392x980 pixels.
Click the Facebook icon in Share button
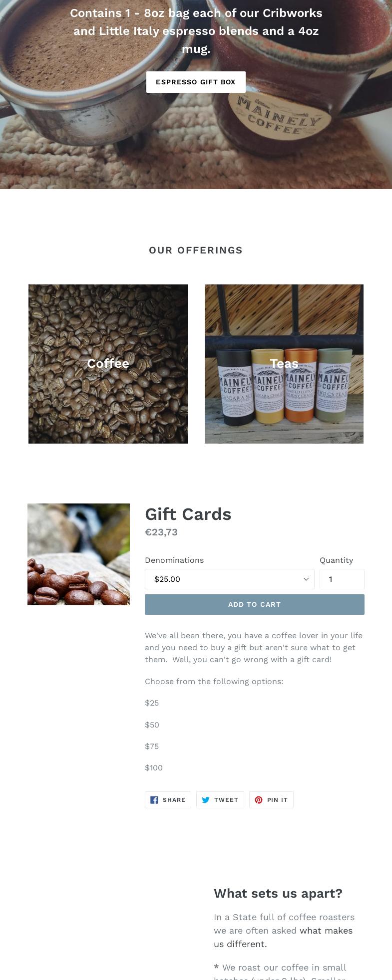[154, 800]
